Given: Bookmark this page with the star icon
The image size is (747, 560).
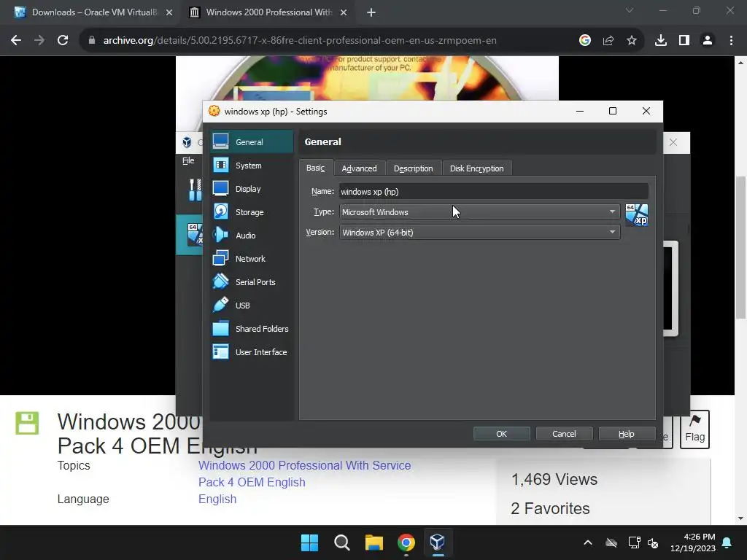Looking at the screenshot, I should pyautogui.click(x=632, y=41).
